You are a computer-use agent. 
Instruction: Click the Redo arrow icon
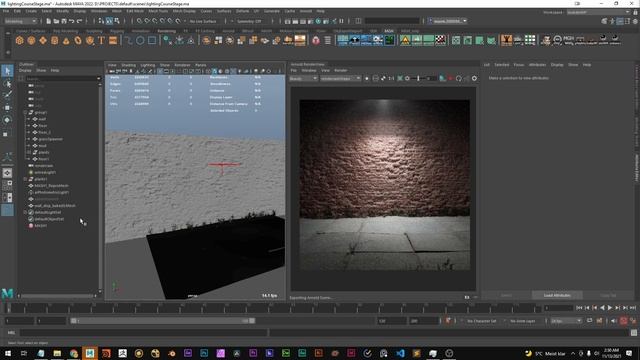pos(80,21)
